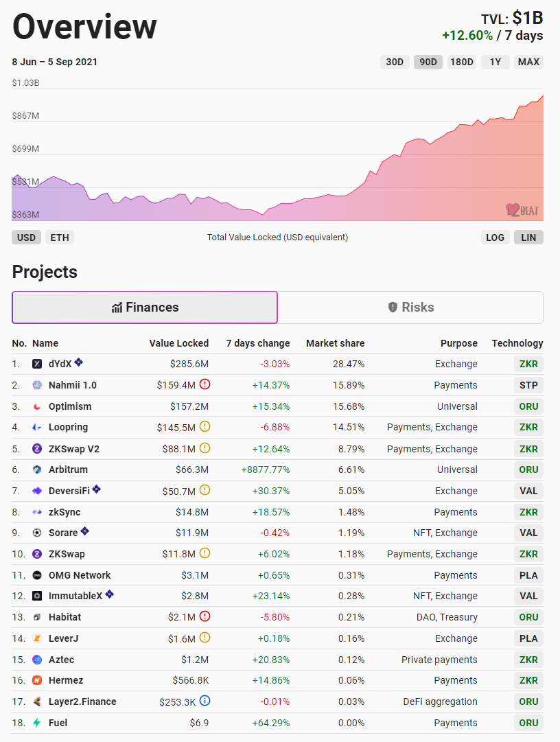Image resolution: width=560 pixels, height=742 pixels.
Task: Click the blue info icon for Layer2.Finance
Action: click(x=205, y=701)
